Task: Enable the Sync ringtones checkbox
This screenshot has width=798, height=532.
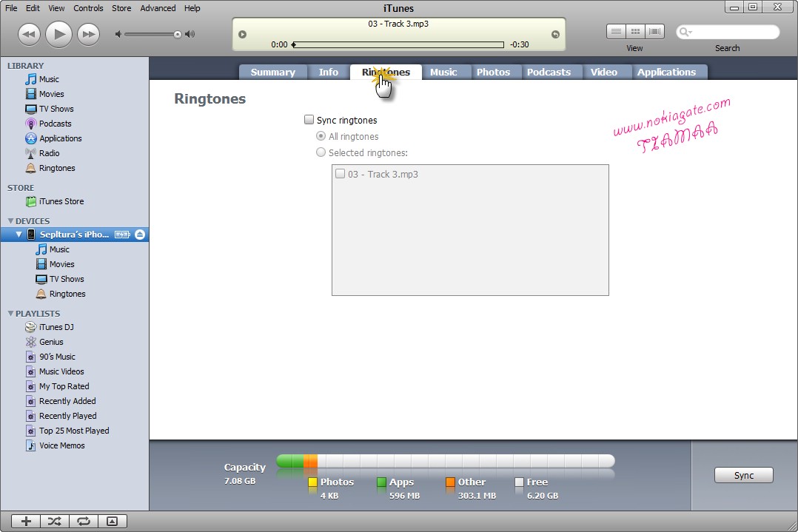Action: 309,120
